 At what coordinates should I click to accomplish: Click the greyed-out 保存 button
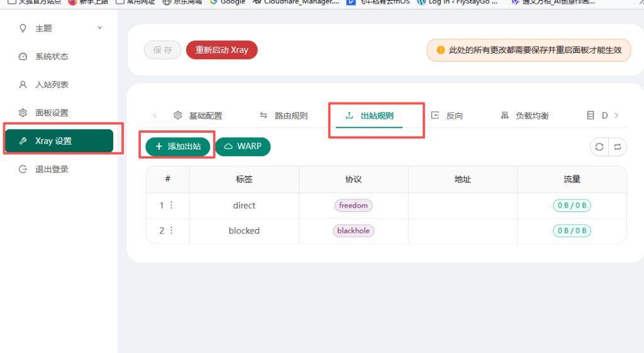point(162,50)
